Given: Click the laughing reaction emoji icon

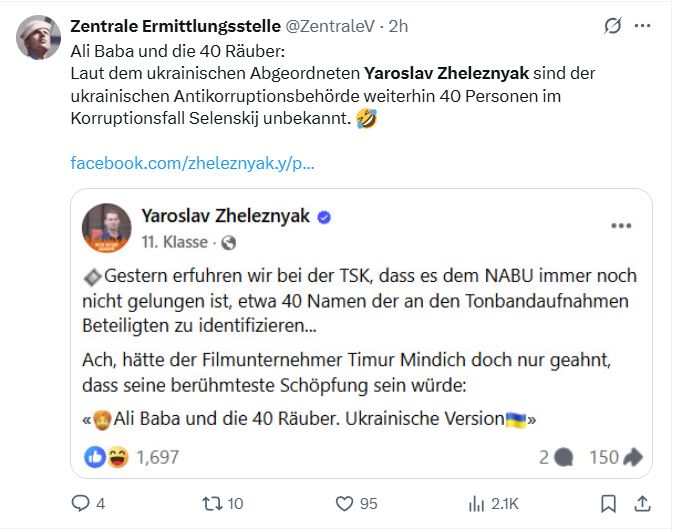Looking at the screenshot, I should [116, 457].
